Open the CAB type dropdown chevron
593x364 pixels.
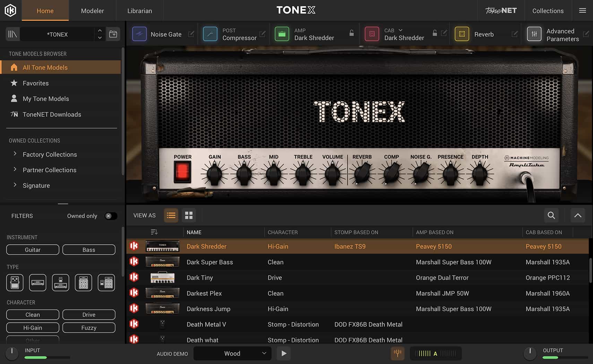[401, 30]
